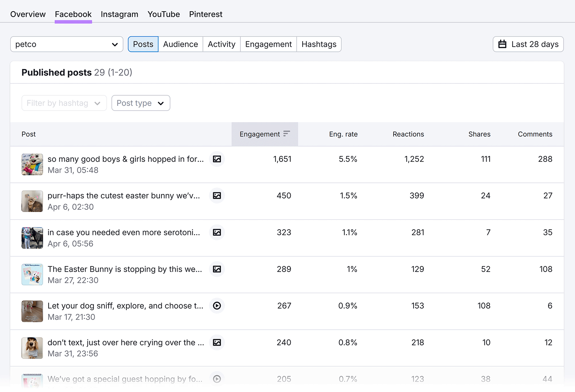Sort posts by the Eng. rate column
The width and height of the screenshot is (575, 392).
coord(343,134)
